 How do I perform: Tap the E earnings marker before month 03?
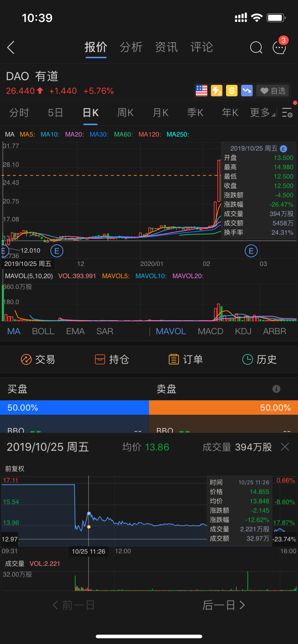tap(251, 251)
